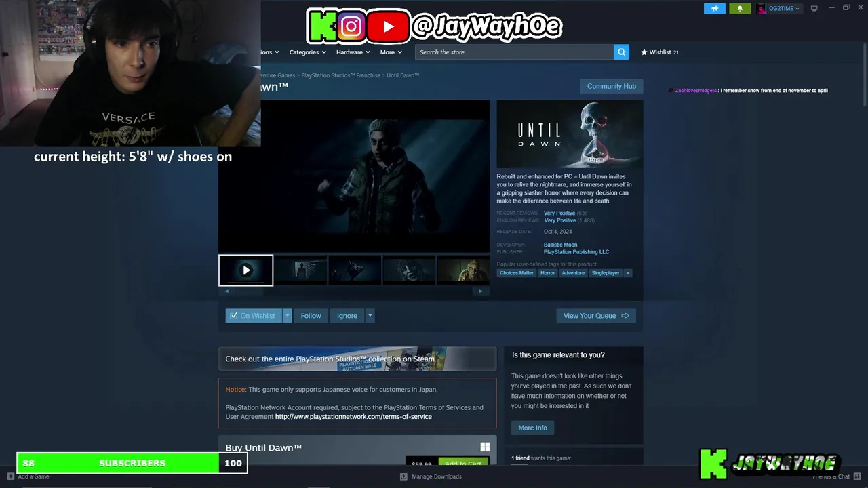Click the release date Oct 4, 2024 text
This screenshot has width=868, height=488.
[x=557, y=232]
